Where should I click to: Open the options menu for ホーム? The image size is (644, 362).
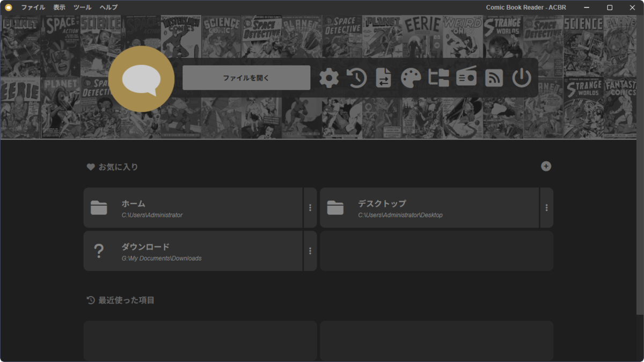tap(310, 208)
